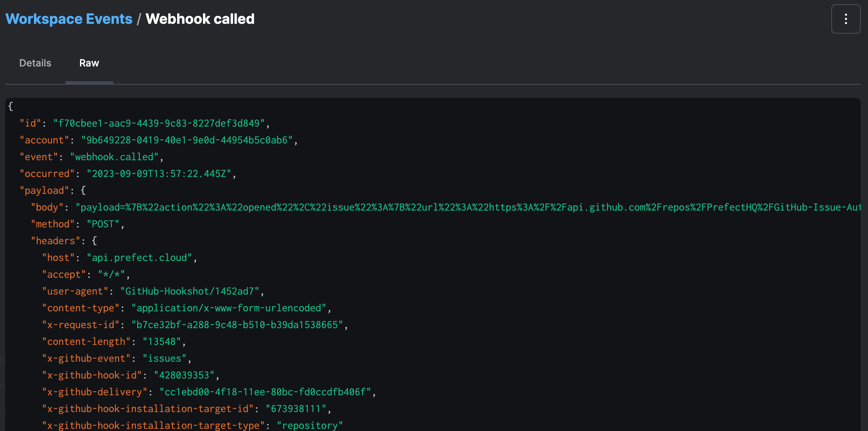Click the "user-agent" header key
Viewport: 868px width, 431px height.
pos(75,291)
